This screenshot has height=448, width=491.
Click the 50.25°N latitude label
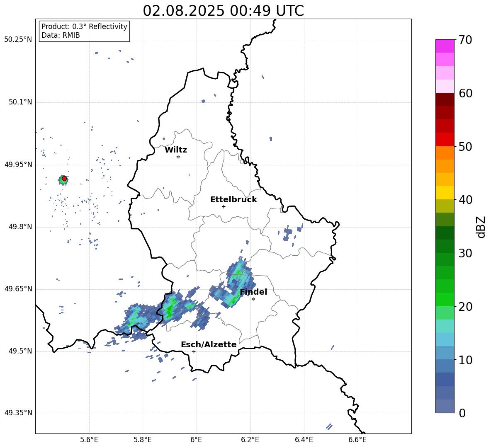pyautogui.click(x=18, y=40)
